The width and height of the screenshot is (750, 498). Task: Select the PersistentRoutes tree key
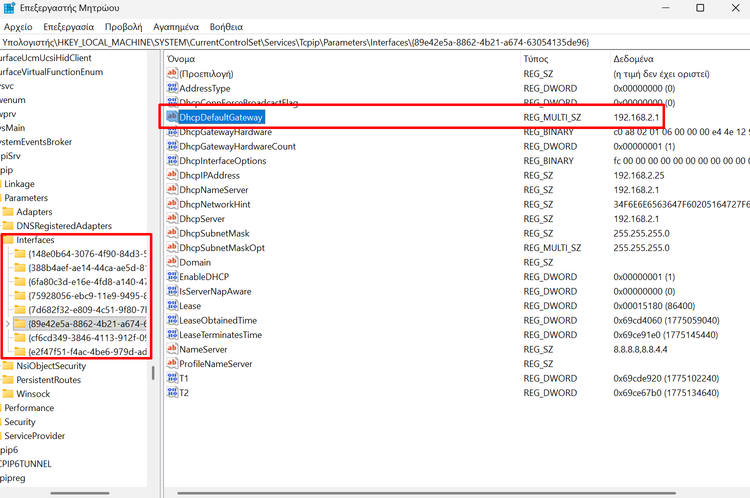tap(48, 380)
